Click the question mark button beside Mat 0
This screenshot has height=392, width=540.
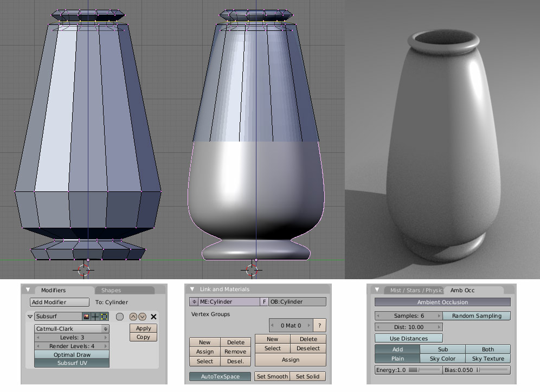coord(319,325)
